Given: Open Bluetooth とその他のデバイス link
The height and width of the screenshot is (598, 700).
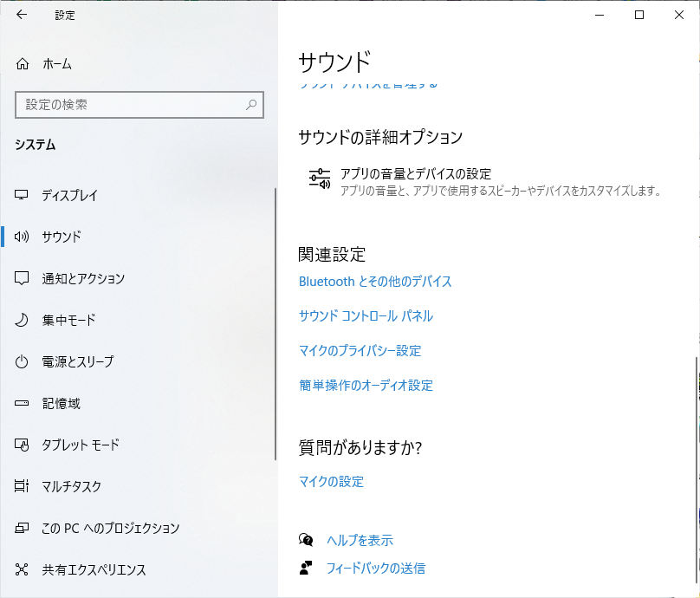Looking at the screenshot, I should click(x=375, y=282).
